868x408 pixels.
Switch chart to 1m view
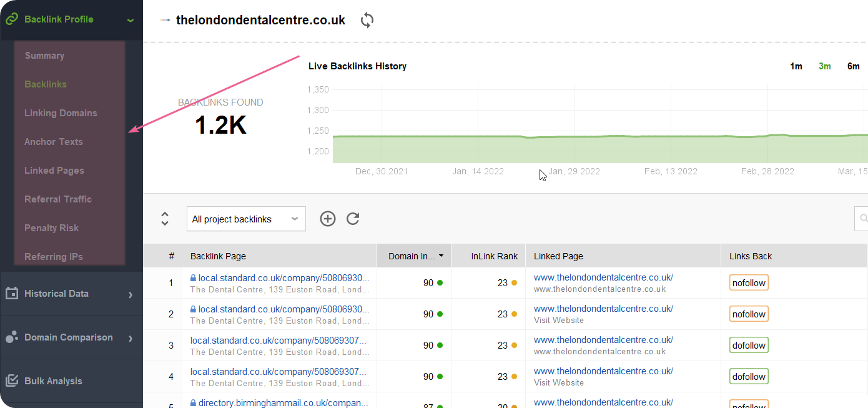(796, 66)
